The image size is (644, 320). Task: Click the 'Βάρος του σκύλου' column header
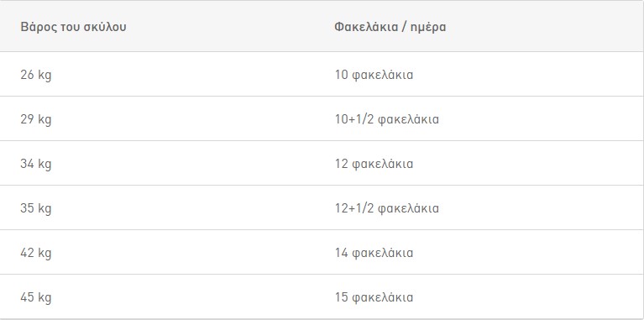pyautogui.click(x=73, y=27)
